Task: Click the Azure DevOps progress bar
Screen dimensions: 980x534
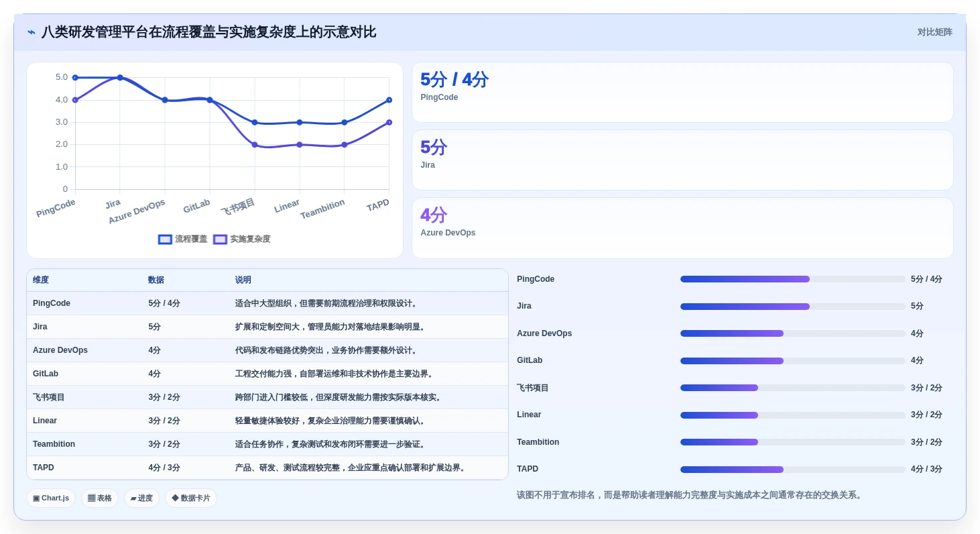Action: coord(792,333)
